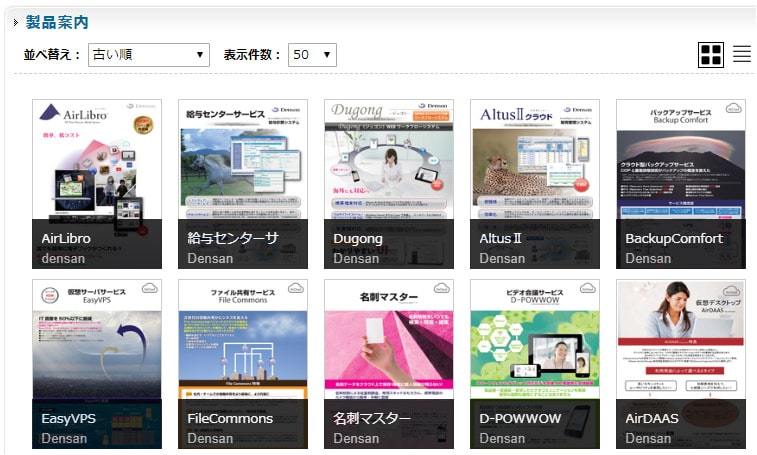The height and width of the screenshot is (455, 757).
Task: Click the D-POWWOW product title
Action: coord(520,418)
